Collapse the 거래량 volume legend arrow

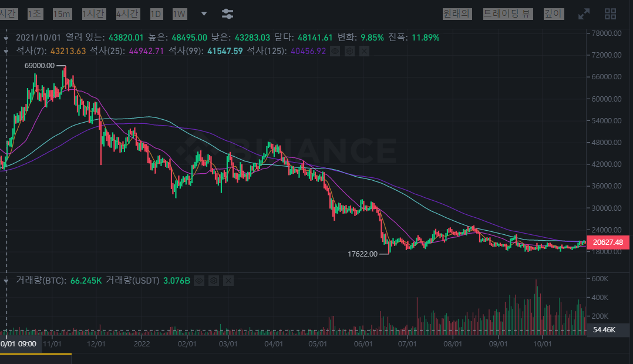pyautogui.click(x=6, y=281)
